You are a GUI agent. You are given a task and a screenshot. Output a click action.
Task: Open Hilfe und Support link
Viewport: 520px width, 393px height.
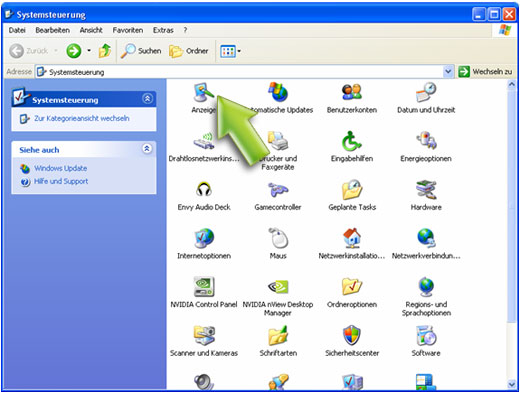(x=61, y=181)
